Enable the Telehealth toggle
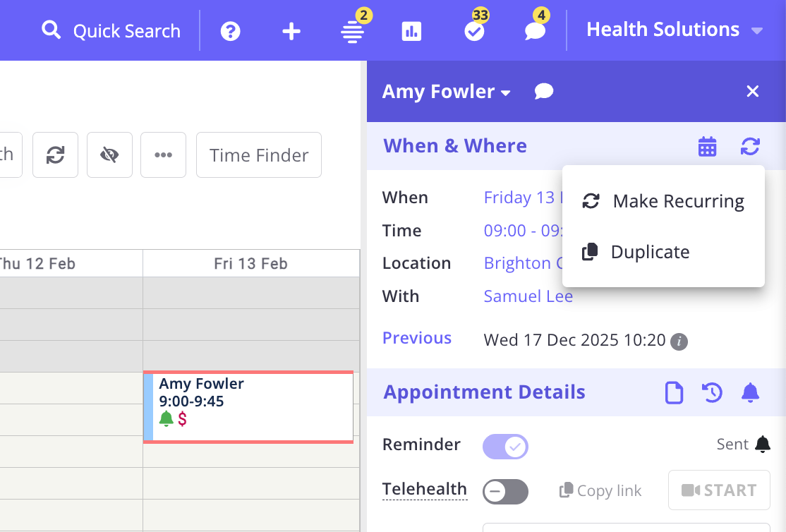Screen dimensions: 786x532 pyautogui.click(x=505, y=491)
